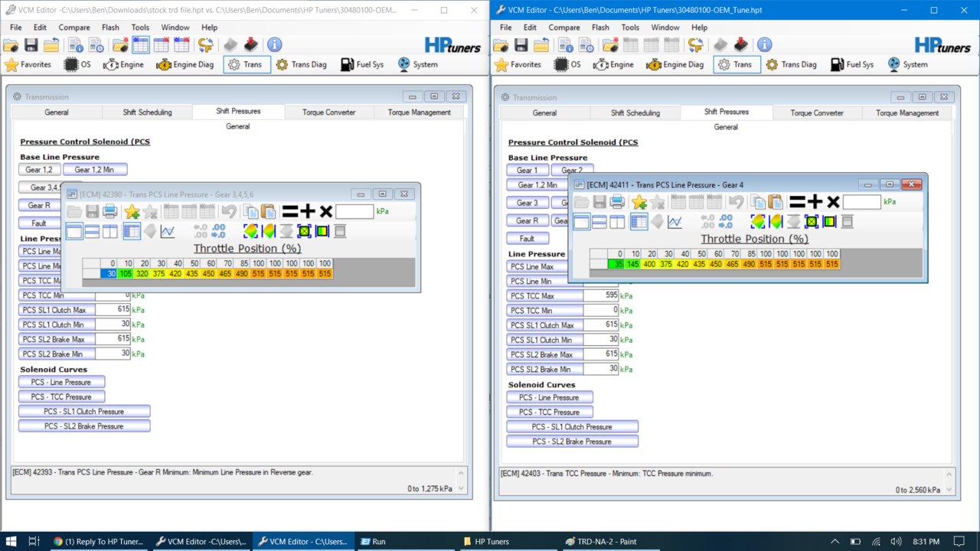Switch to General tab in right Transmission window
The image size is (980, 551).
pos(544,112)
